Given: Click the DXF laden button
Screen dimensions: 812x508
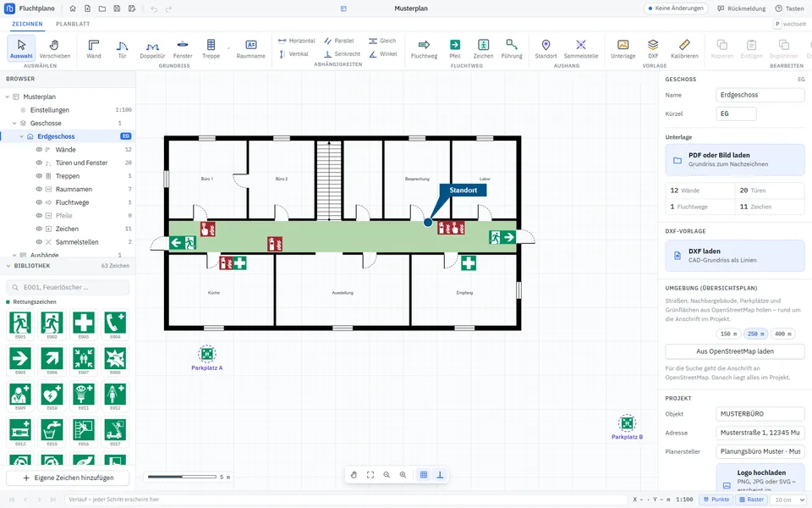Looking at the screenshot, I should click(x=735, y=256).
